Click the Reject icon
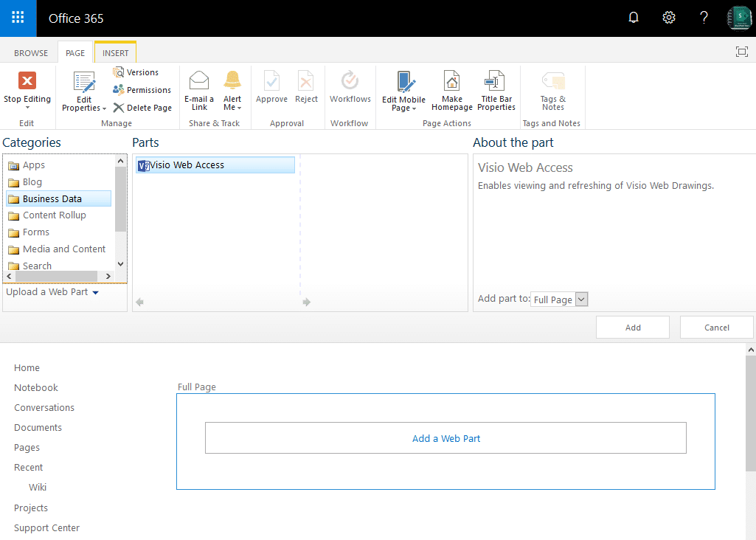756x540 pixels. [306, 80]
